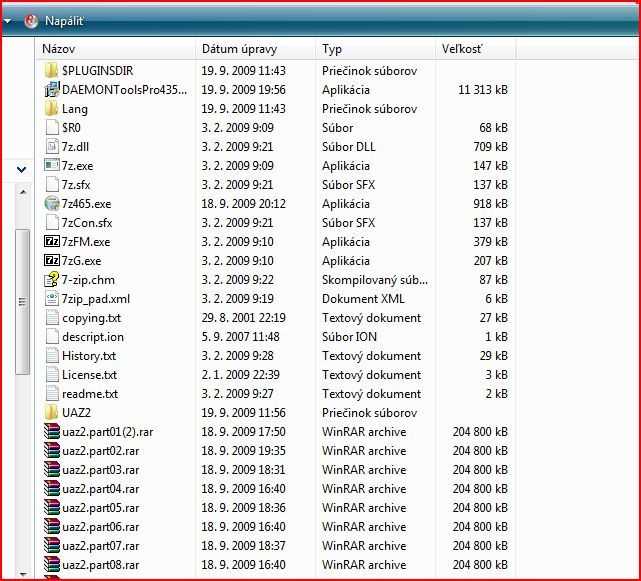This screenshot has height=581, width=641.
Task: Select the History.txt document icon
Action: (52, 355)
